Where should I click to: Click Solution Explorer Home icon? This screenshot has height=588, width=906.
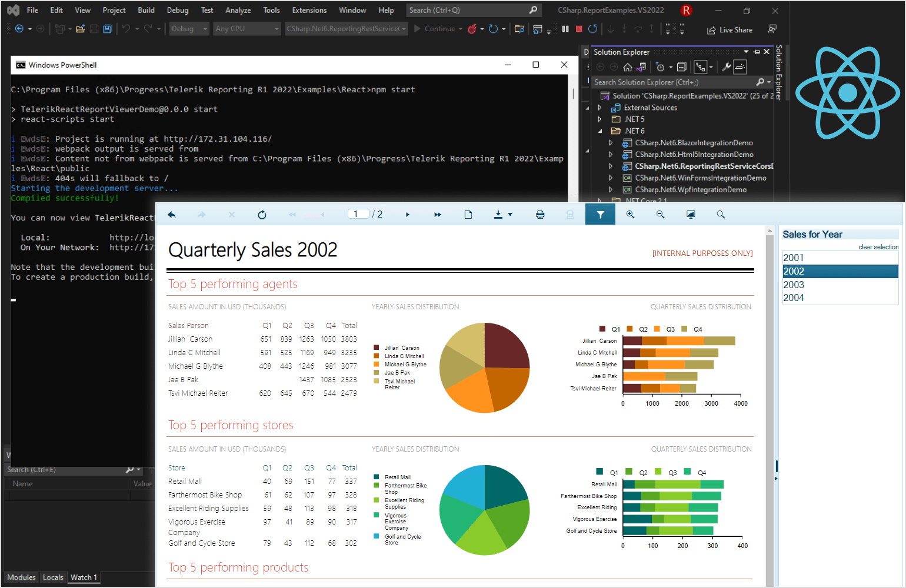pyautogui.click(x=628, y=67)
